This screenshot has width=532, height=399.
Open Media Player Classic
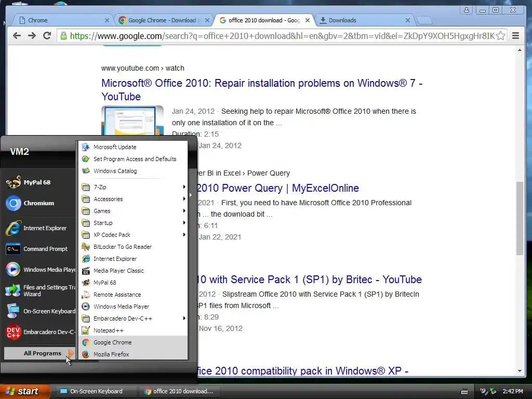[x=133, y=270]
